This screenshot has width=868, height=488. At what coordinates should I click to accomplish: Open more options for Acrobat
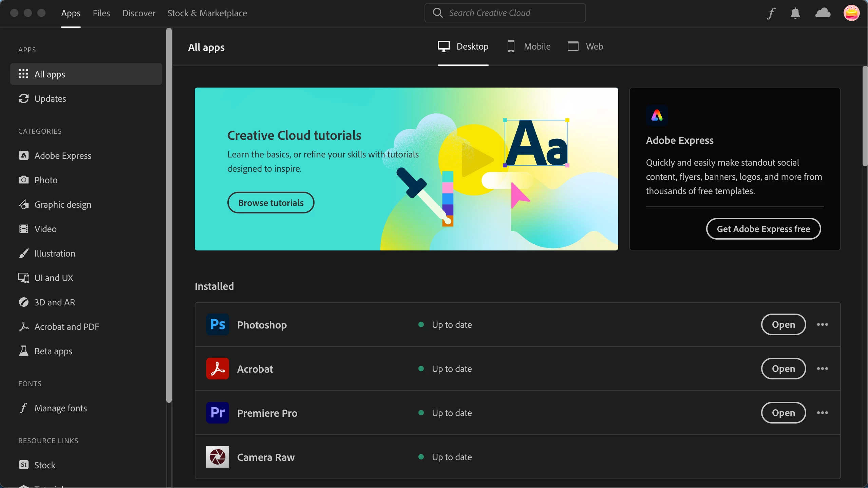click(822, 369)
